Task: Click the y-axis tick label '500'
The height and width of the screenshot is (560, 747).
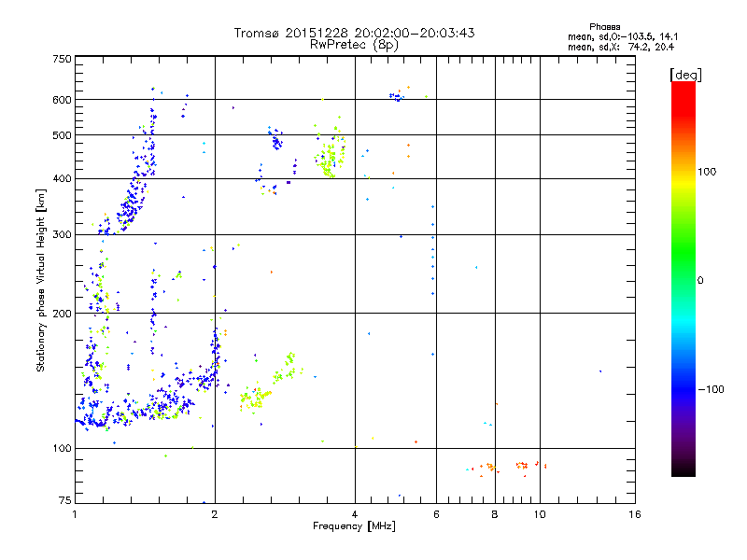Action: 62,135
